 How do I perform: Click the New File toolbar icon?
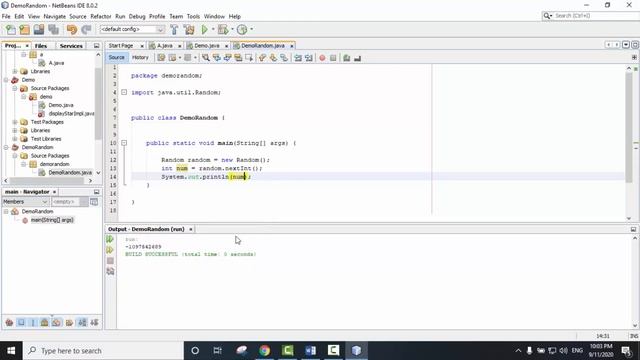pos(11,29)
